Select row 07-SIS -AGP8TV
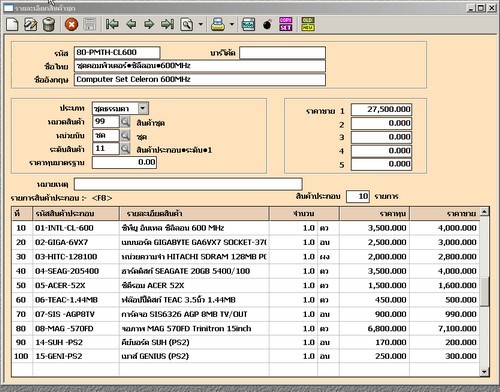The height and width of the screenshot is (392, 500). [x=246, y=314]
